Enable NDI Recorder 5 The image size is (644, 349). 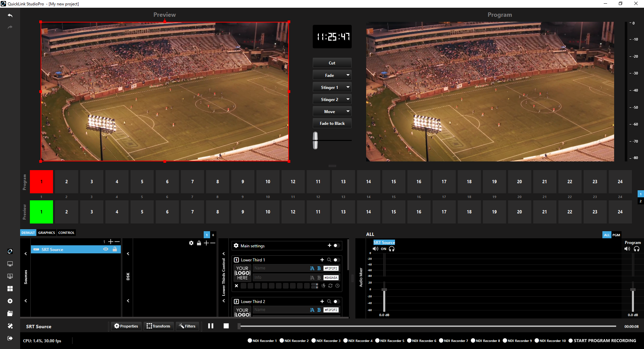(x=390, y=341)
